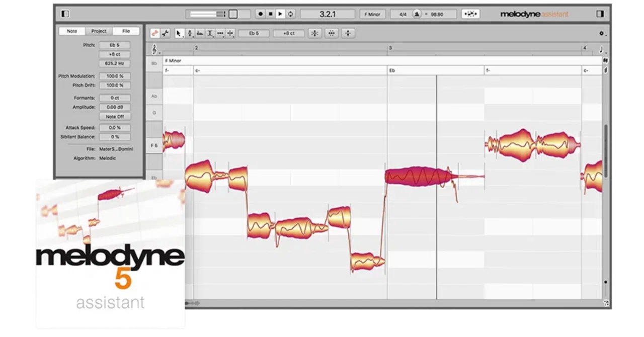Select the red blob edit mode icon
Image resolution: width=644 pixels, height=337 pixels.
155,33
